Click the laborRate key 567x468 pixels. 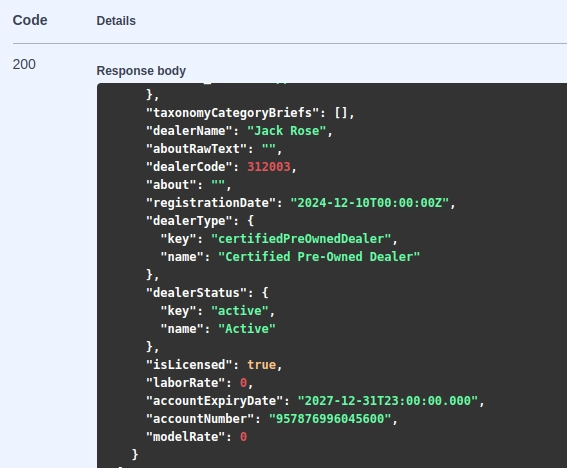pos(186,383)
